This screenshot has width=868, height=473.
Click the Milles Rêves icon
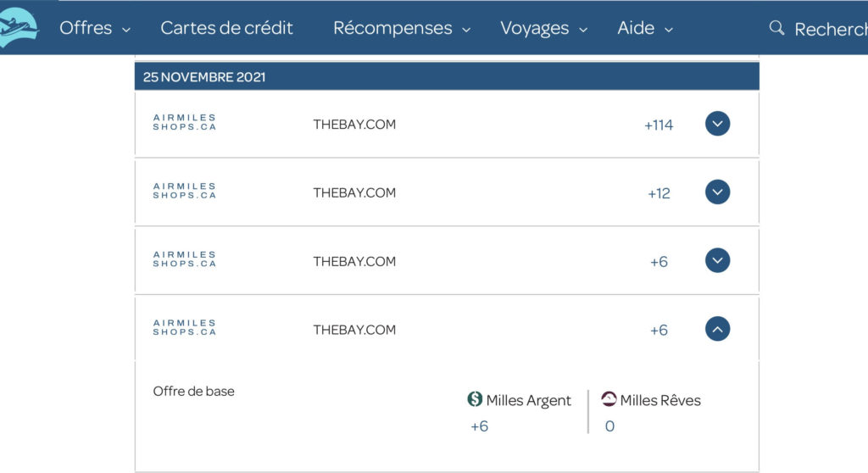point(609,399)
